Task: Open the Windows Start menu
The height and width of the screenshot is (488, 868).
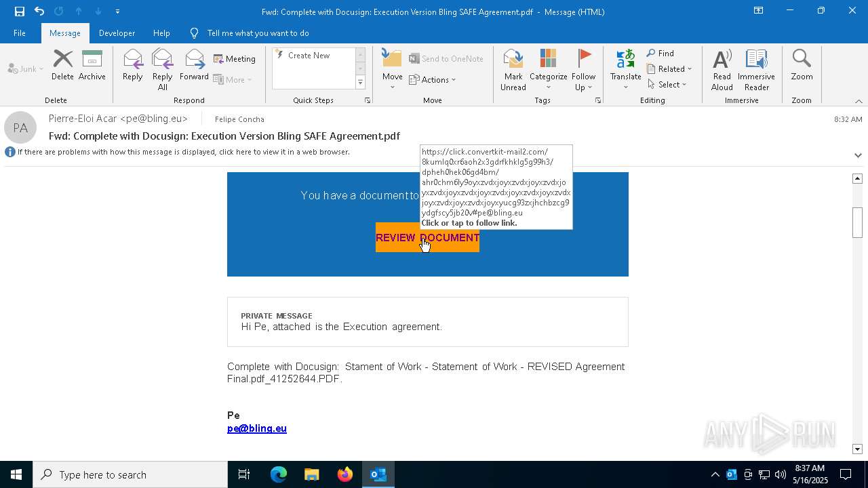Action: (16, 474)
